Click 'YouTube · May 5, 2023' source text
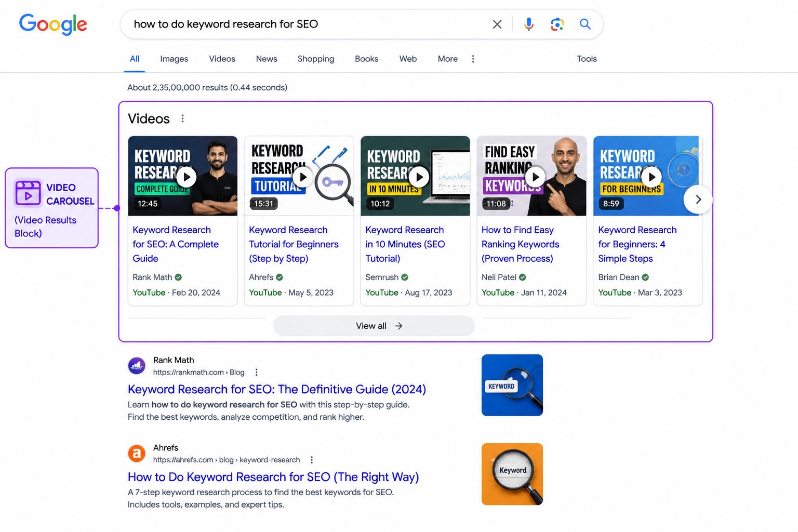This screenshot has width=798, height=532. [291, 292]
